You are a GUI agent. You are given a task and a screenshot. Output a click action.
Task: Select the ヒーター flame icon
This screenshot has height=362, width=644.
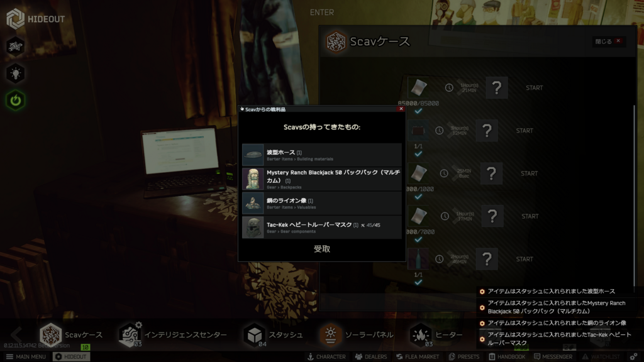click(421, 334)
